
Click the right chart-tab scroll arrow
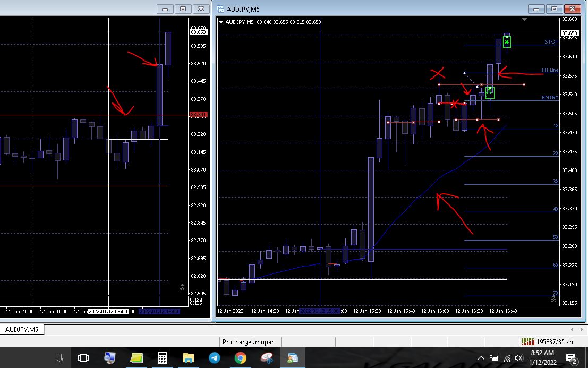point(582,329)
